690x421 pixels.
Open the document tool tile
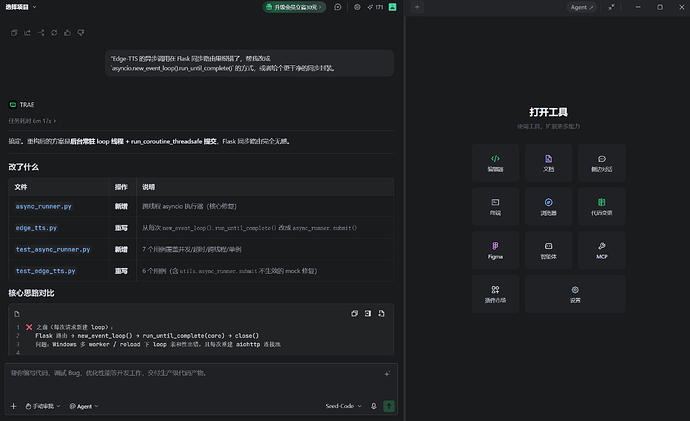point(548,163)
